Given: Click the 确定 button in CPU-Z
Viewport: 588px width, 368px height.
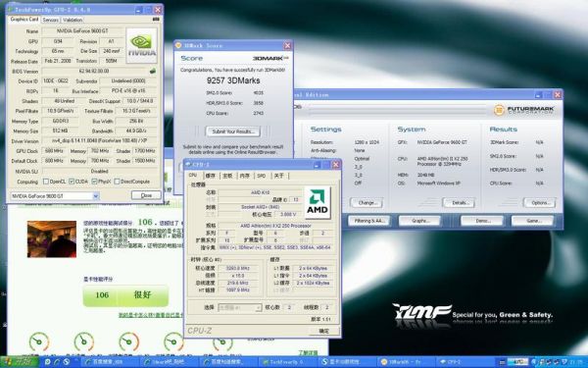Looking at the screenshot, I should pyautogui.click(x=323, y=331).
